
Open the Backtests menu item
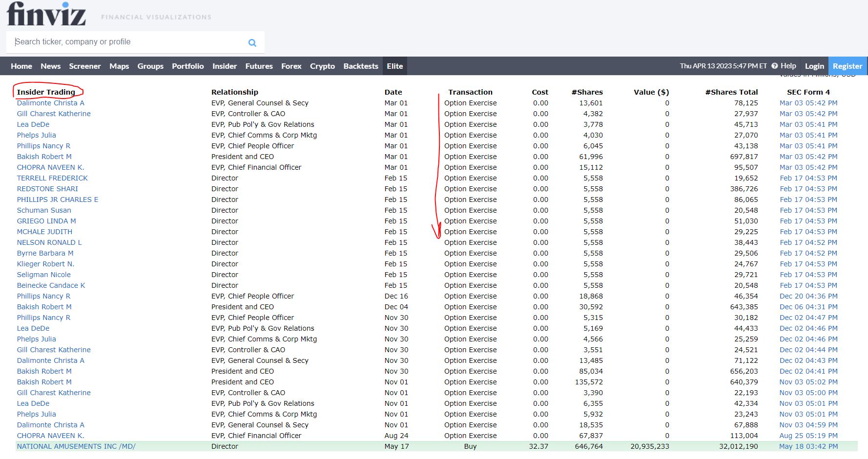point(361,66)
